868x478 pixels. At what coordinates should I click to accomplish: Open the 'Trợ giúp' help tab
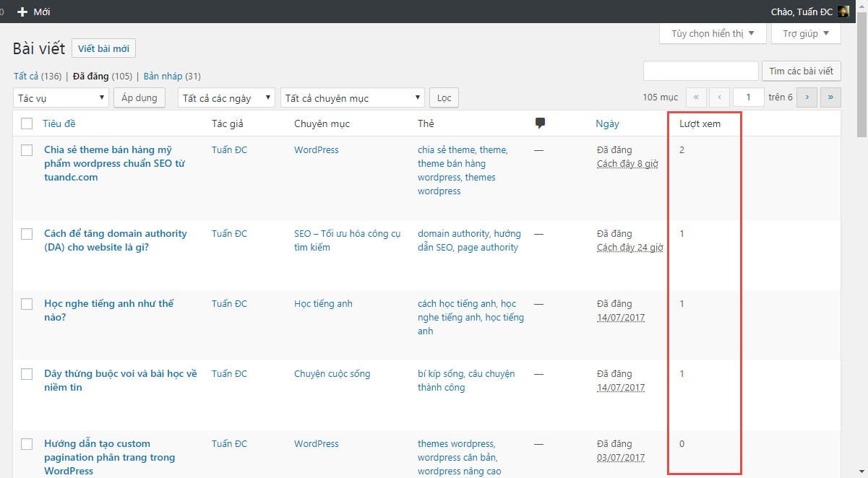point(805,33)
